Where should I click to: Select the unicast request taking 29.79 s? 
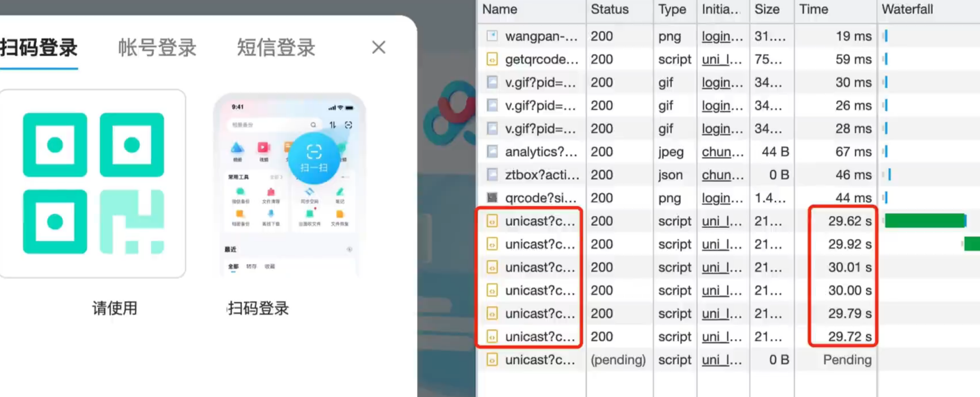pos(728,313)
